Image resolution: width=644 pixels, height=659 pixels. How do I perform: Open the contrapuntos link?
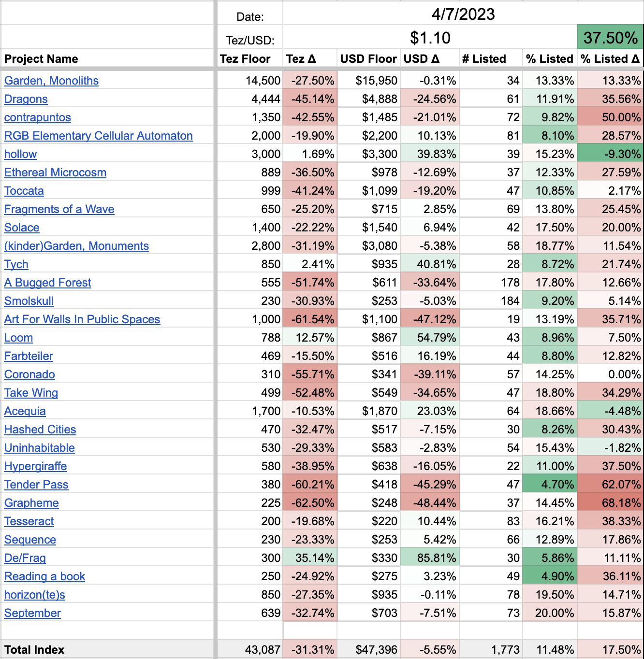[x=38, y=117]
